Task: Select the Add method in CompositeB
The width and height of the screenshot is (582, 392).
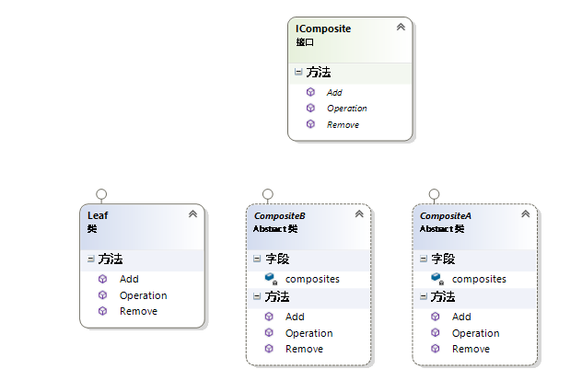Action: click(x=295, y=317)
